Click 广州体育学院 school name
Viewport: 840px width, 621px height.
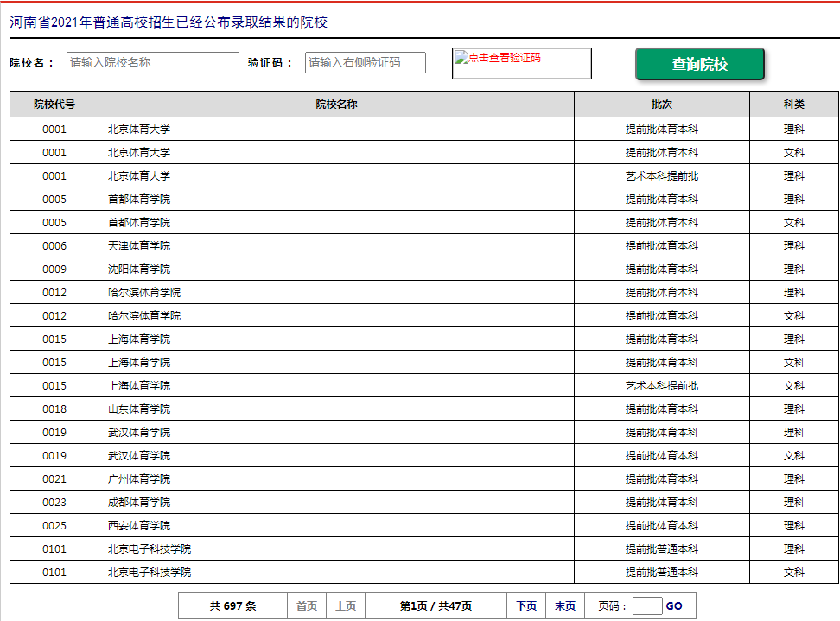point(139,479)
